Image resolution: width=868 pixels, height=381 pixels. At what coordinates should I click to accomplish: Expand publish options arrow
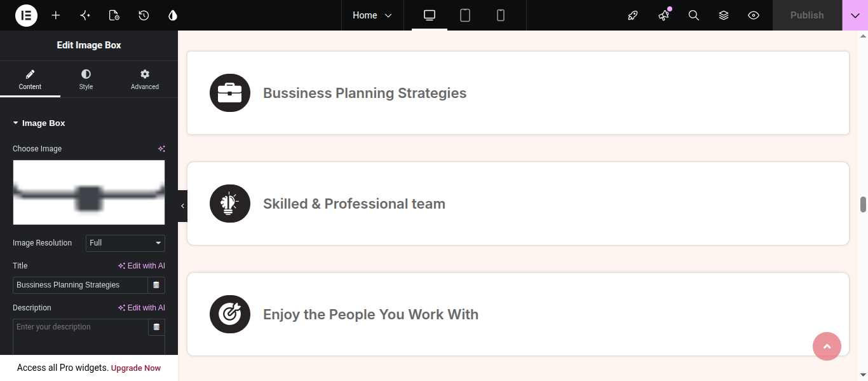pos(855,15)
